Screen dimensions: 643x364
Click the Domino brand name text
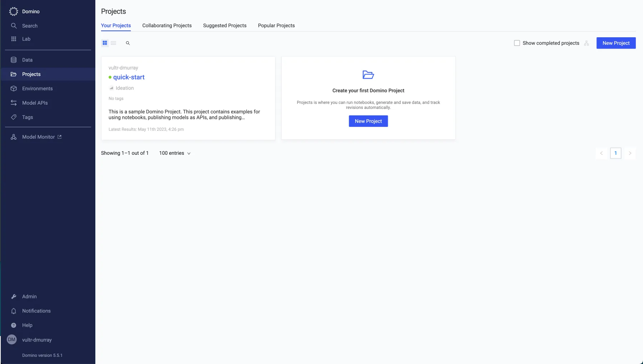31,11
